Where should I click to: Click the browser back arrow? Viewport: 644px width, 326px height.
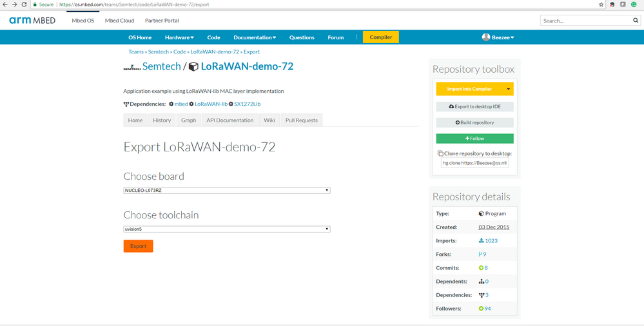coord(5,5)
